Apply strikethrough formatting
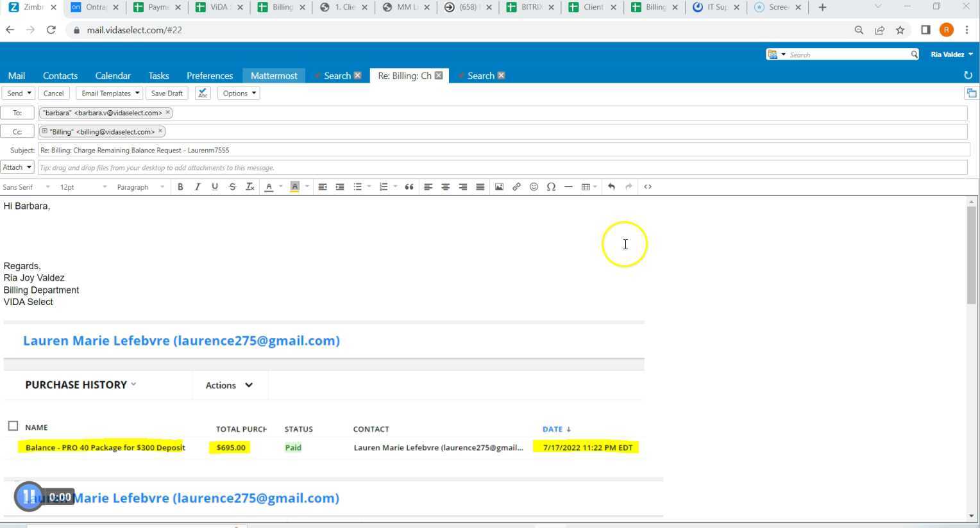The image size is (980, 528). click(x=232, y=187)
